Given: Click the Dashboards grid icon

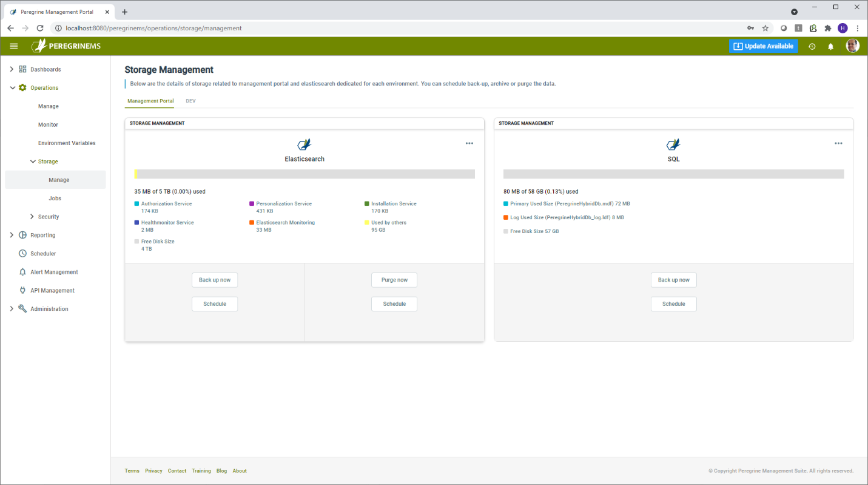Looking at the screenshot, I should coord(22,69).
